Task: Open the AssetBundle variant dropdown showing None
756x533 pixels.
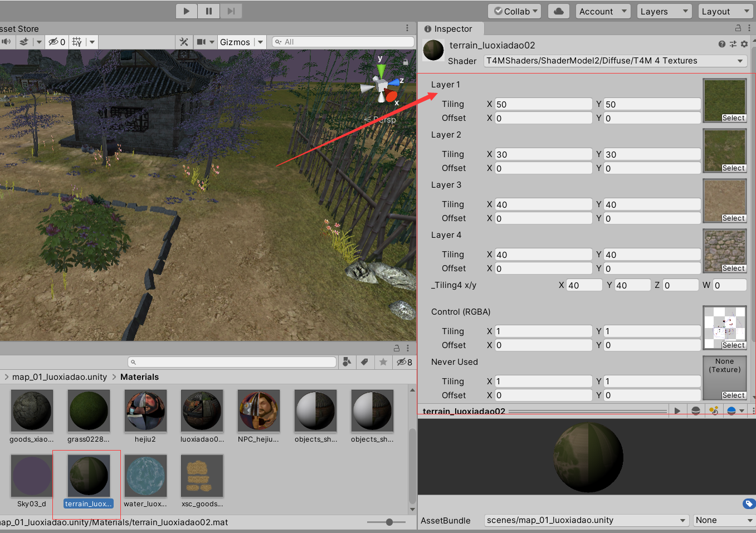Action: click(x=724, y=520)
